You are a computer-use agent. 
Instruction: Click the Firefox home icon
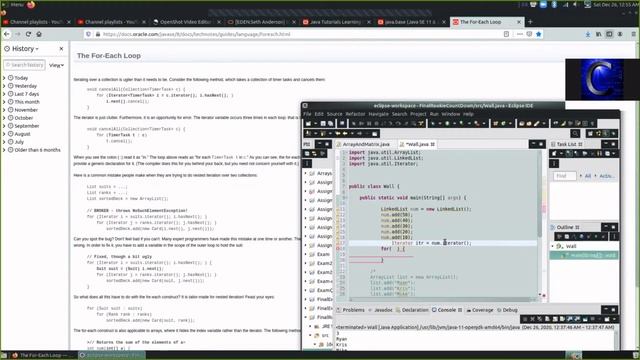click(x=39, y=34)
